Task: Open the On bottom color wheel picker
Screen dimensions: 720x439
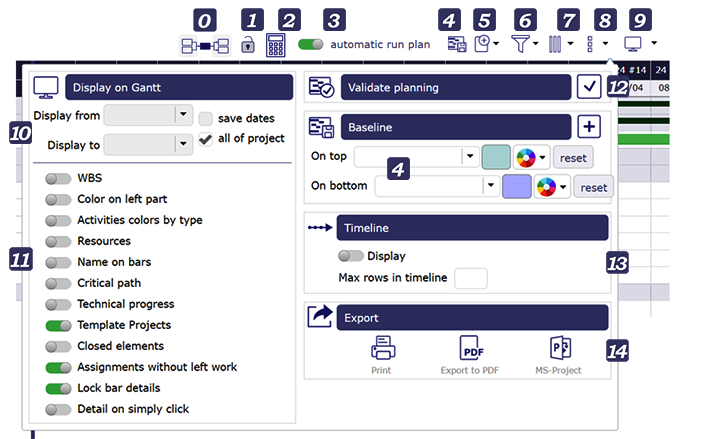Action: click(552, 187)
